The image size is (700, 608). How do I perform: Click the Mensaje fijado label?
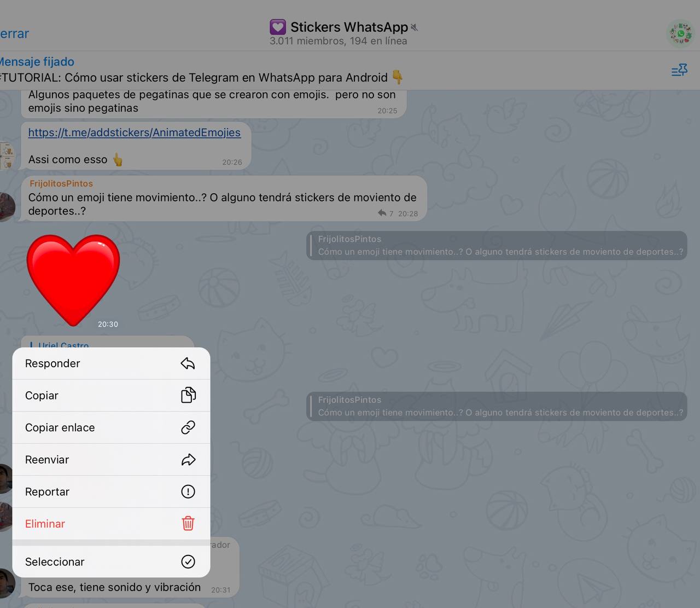pos(37,62)
